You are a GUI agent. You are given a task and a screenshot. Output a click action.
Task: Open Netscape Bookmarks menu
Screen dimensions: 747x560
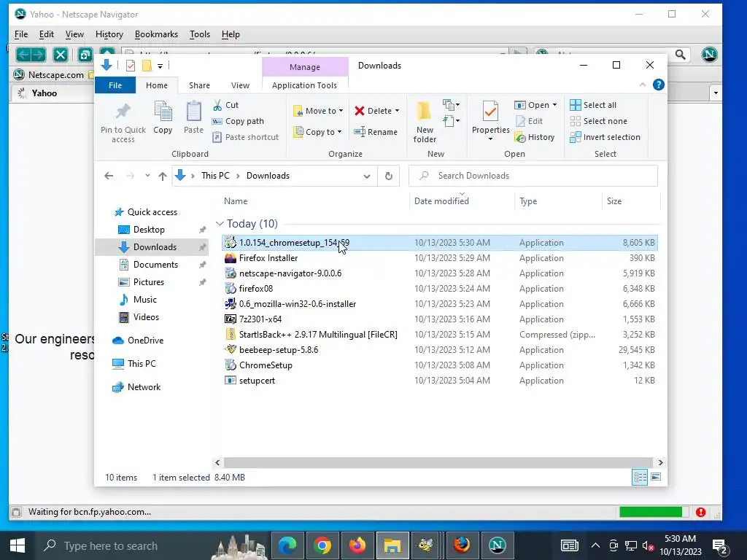[156, 34]
